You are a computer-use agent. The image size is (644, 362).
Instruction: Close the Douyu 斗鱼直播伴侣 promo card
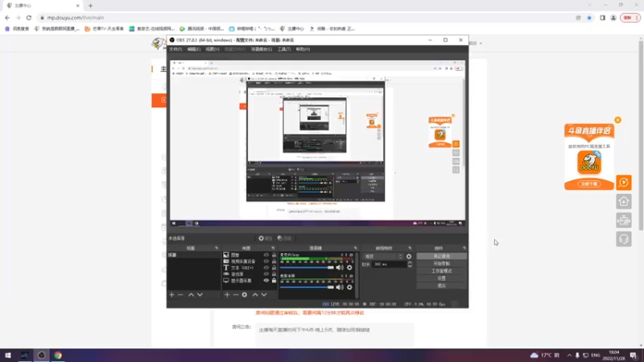tap(617, 120)
